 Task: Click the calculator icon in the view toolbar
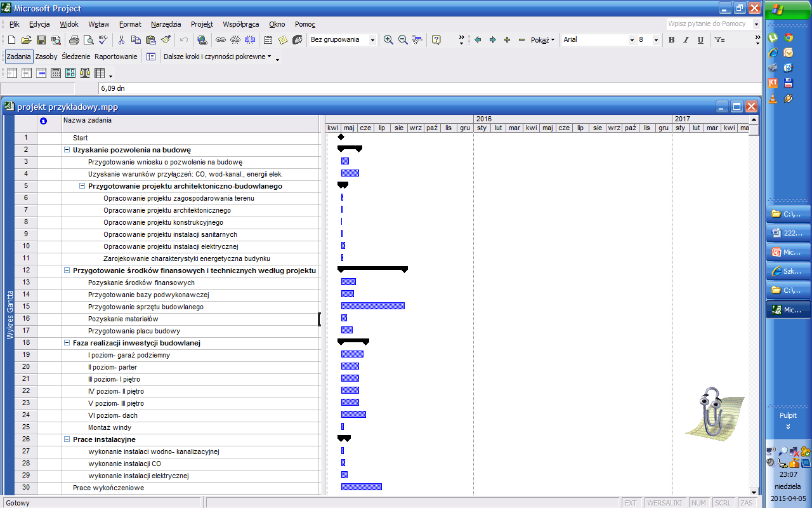[56, 73]
